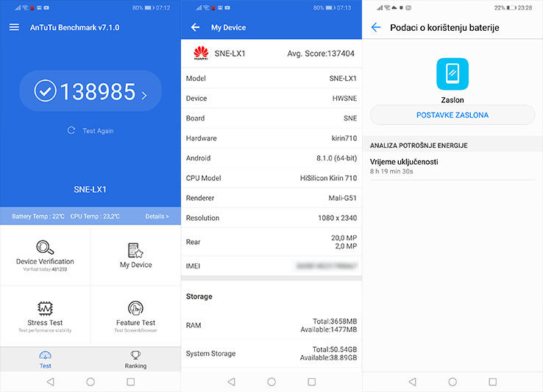Switch to the Ranking tab
The height and width of the screenshot is (392, 543).
[135, 360]
